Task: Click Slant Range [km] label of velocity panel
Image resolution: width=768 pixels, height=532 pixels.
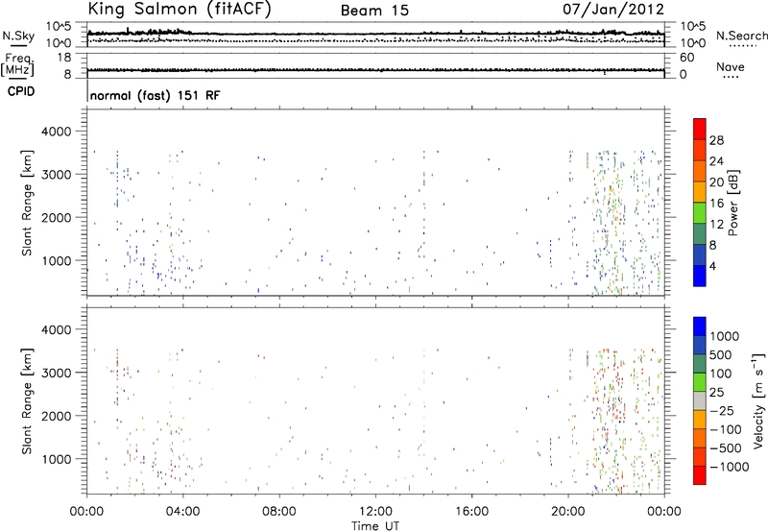Action: pyautogui.click(x=27, y=400)
